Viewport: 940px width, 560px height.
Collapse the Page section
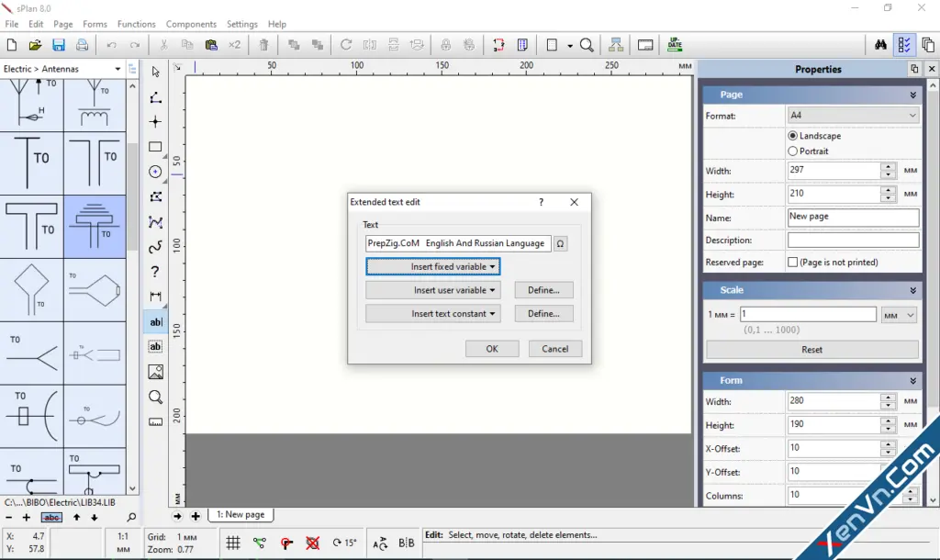coord(913,95)
